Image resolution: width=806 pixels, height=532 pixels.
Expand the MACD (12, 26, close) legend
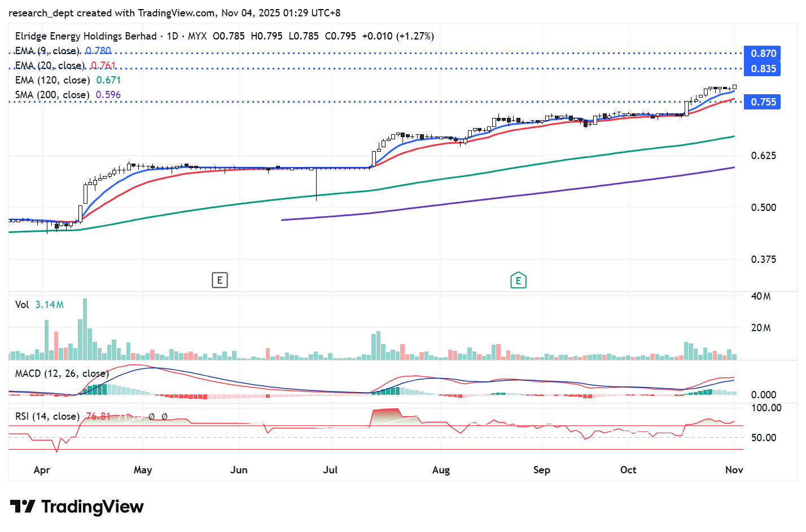point(62,373)
